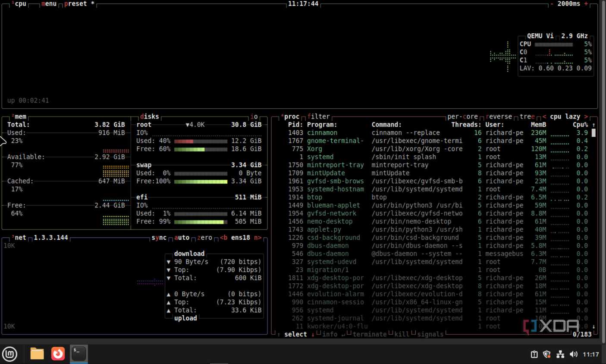Viewport: 606px width, 364px height.
Task: Switch to next network interface with n>
Action: 257,238
